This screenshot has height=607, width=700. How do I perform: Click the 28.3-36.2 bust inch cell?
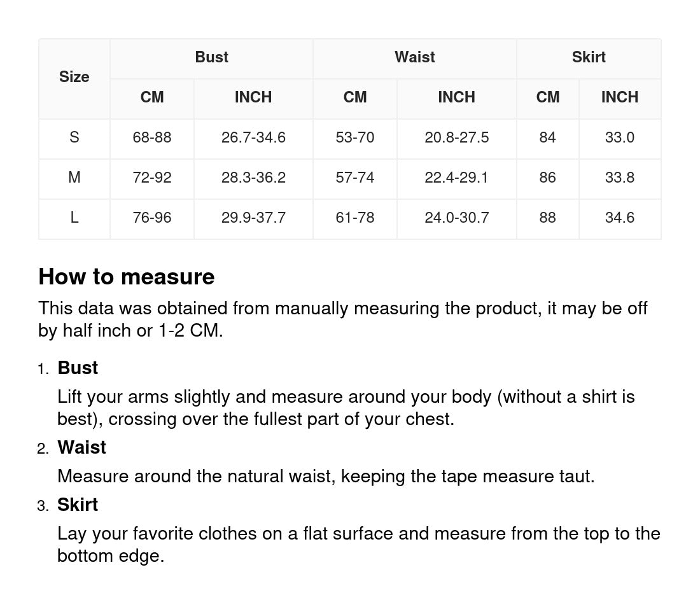click(253, 178)
